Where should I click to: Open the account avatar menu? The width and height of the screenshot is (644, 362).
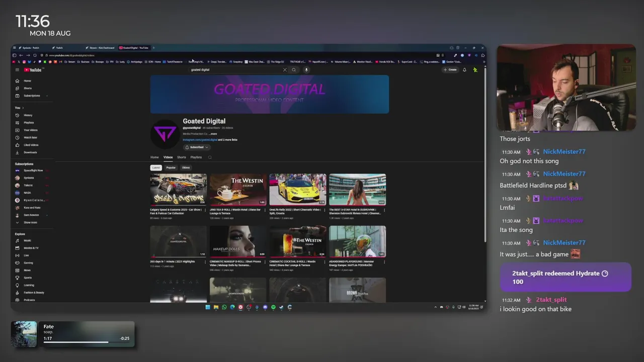(475, 70)
